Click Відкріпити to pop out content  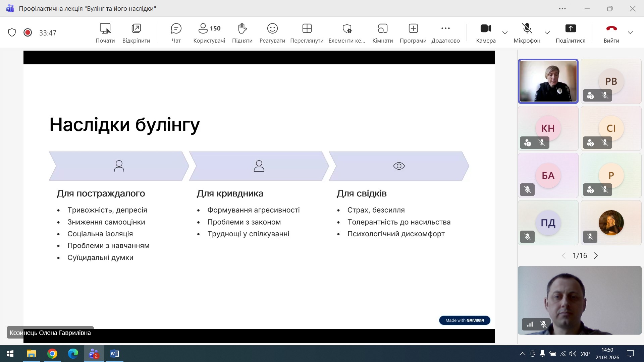point(136,33)
